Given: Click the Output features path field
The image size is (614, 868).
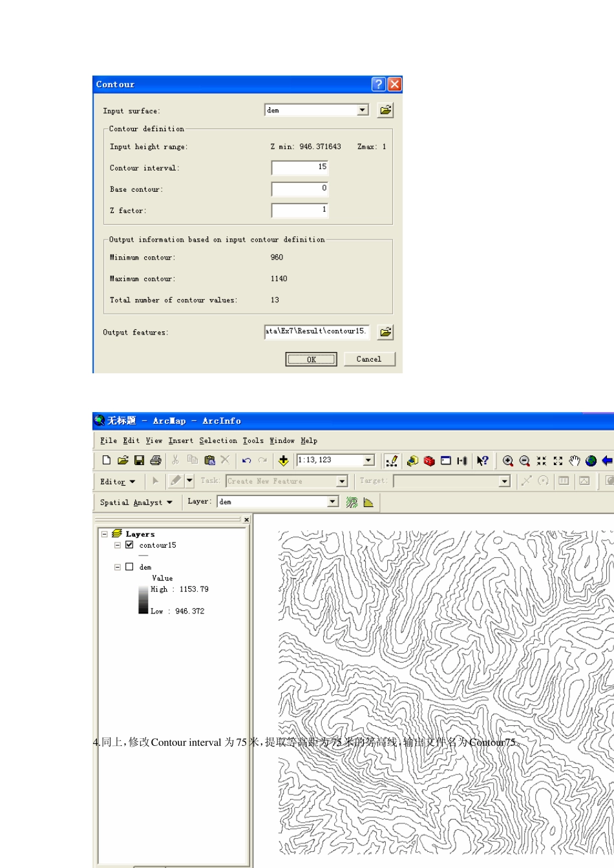Looking at the screenshot, I should (x=317, y=332).
